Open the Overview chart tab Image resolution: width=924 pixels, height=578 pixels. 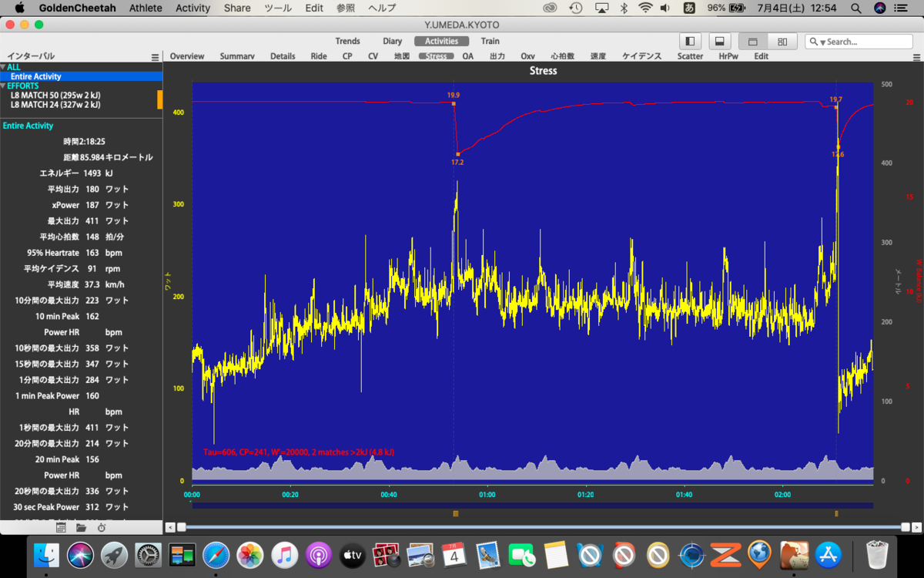coord(187,56)
